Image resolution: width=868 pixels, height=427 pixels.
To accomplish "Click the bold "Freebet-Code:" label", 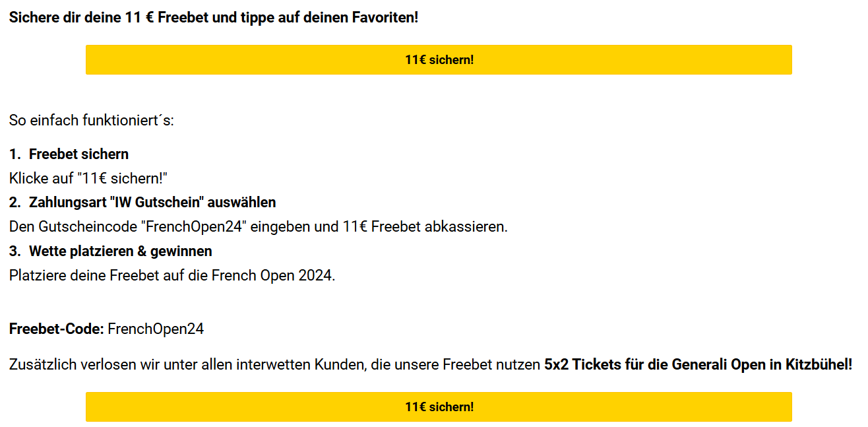I will point(57,329).
